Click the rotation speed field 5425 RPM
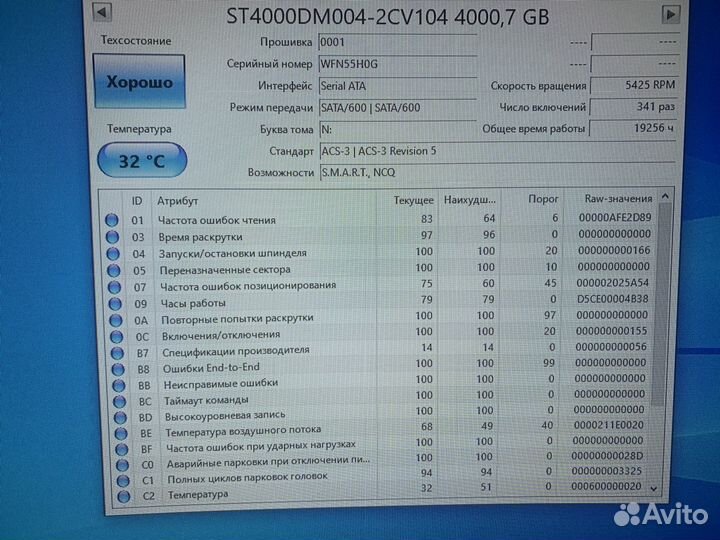This screenshot has width=720, height=540. tap(634, 85)
